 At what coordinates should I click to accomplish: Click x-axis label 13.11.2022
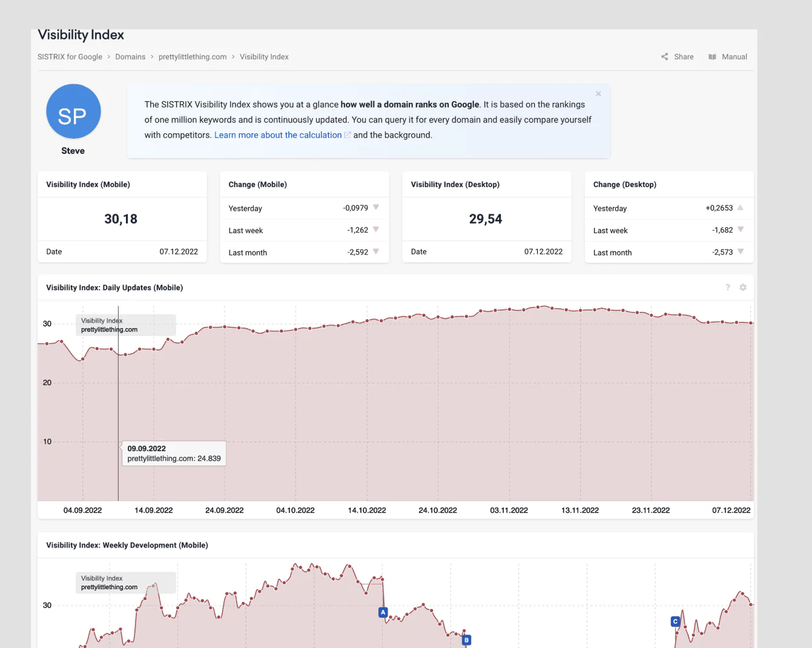tap(580, 511)
